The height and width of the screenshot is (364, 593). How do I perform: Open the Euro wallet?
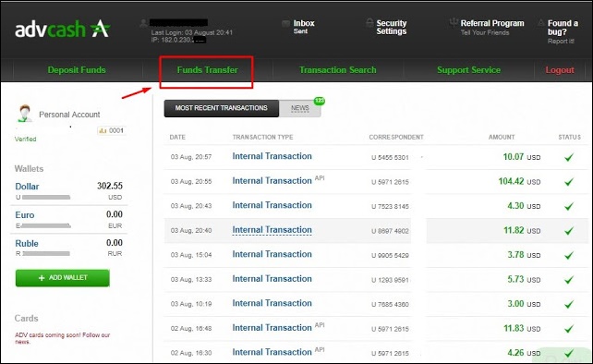point(25,215)
